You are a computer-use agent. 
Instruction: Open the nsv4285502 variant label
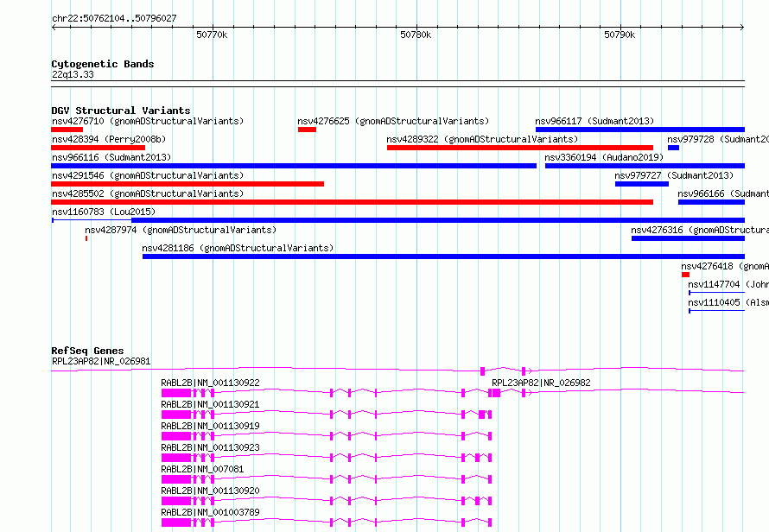point(148,193)
